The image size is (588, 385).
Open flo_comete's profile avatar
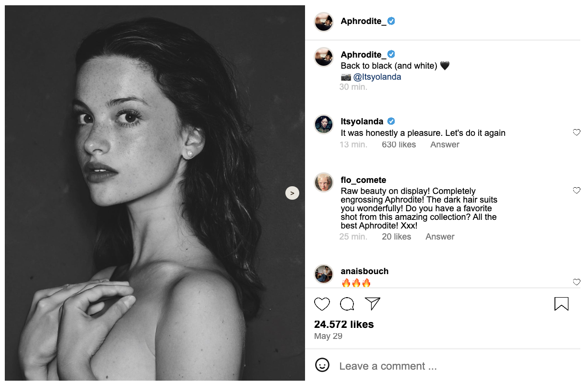point(324,182)
